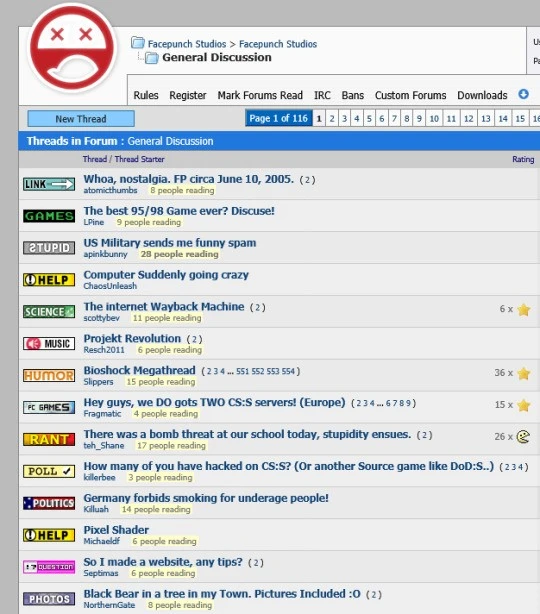Click the STUPID thread tag icon
The image size is (540, 614).
pos(49,248)
